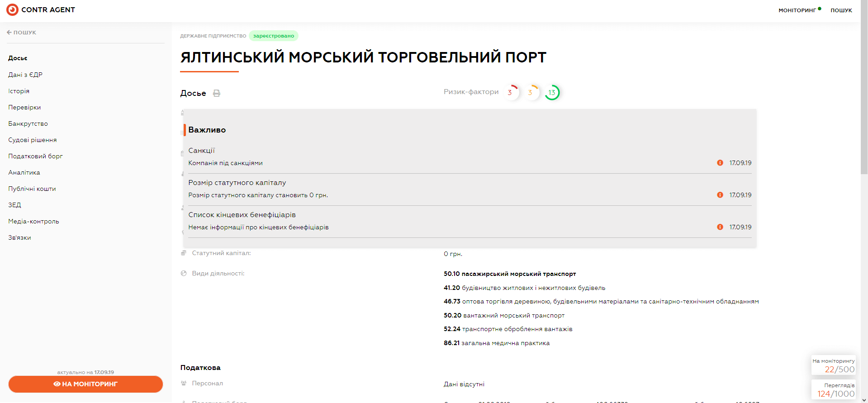Open the red risk factor circle showing 3

(511, 92)
